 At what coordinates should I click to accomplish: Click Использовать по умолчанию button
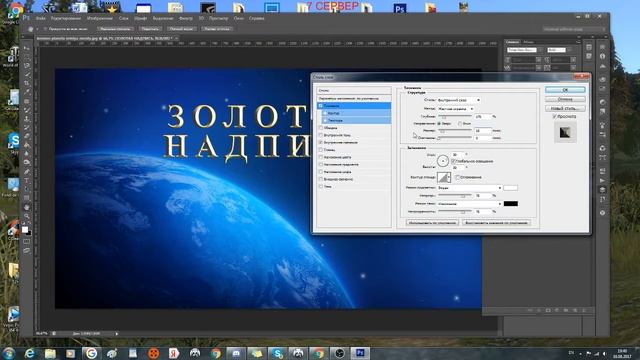click(x=432, y=223)
